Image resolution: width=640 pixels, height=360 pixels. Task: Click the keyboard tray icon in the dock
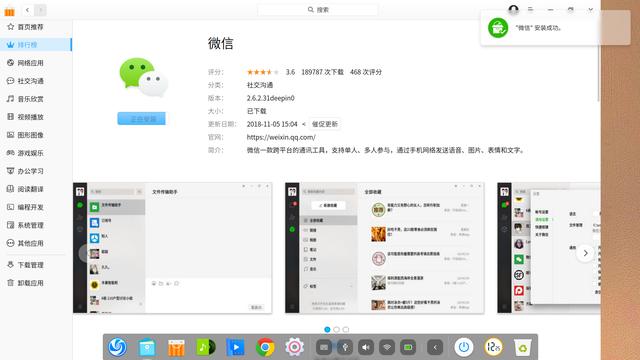(x=324, y=347)
